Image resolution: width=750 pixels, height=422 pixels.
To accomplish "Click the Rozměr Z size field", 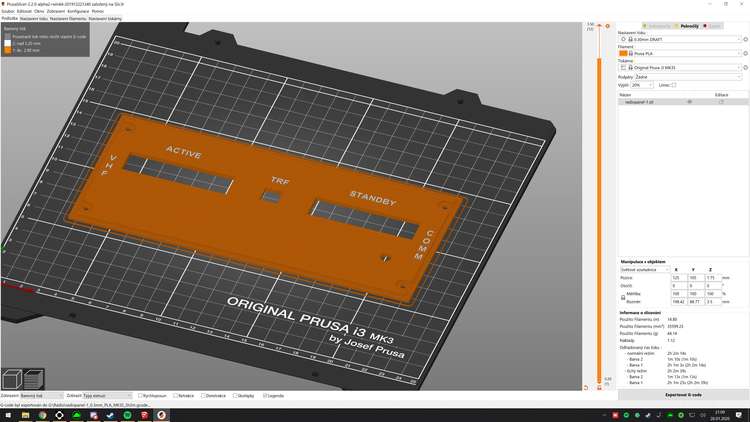I will (x=713, y=301).
